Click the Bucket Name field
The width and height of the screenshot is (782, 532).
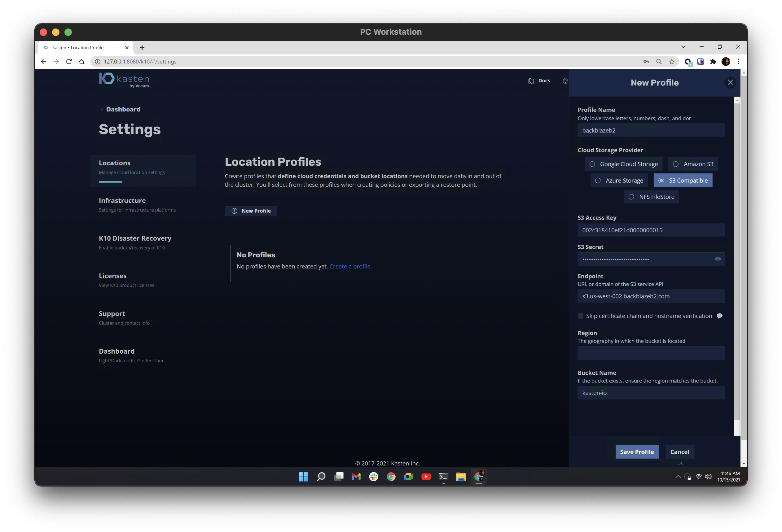pyautogui.click(x=652, y=393)
